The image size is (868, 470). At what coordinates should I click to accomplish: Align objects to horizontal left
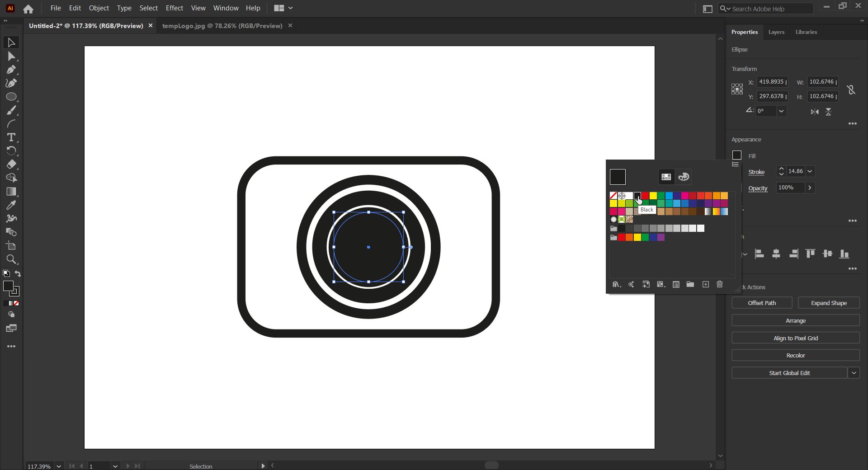click(x=759, y=254)
